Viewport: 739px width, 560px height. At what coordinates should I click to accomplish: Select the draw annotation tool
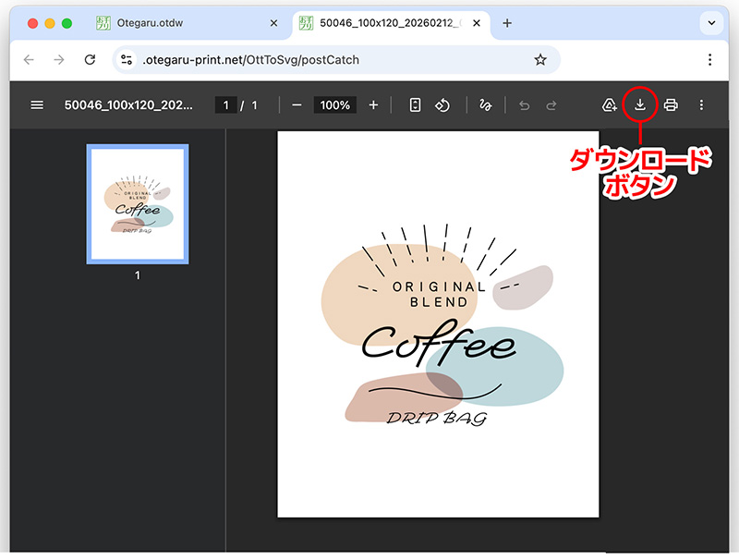coord(485,104)
